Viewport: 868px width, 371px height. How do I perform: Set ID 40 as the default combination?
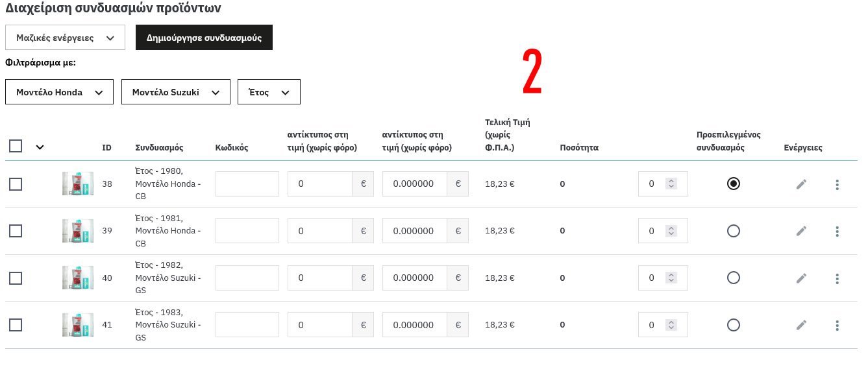pos(733,278)
